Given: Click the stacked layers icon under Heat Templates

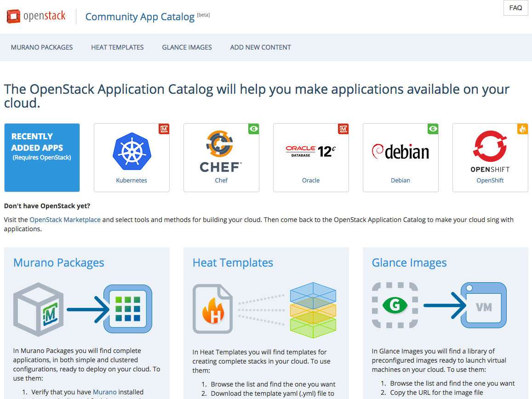Looking at the screenshot, I should coord(313,310).
